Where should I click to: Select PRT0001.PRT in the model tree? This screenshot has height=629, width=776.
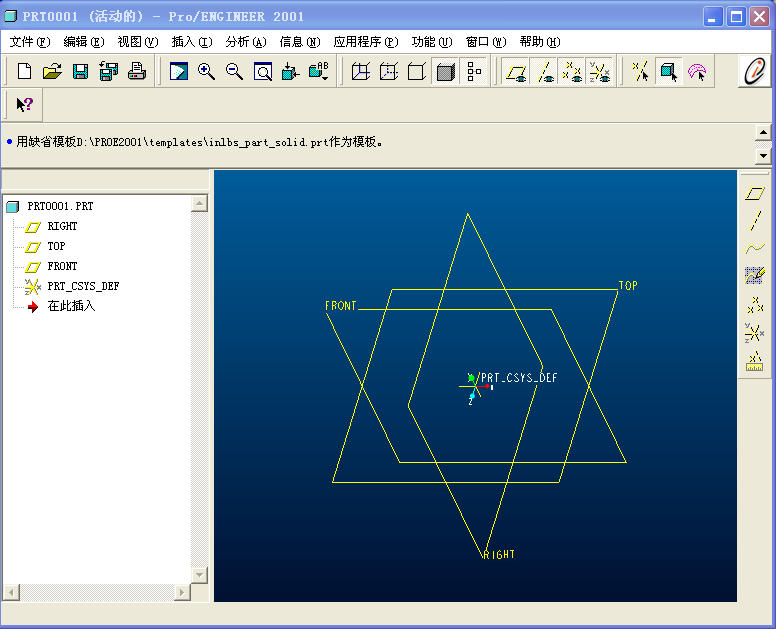60,206
